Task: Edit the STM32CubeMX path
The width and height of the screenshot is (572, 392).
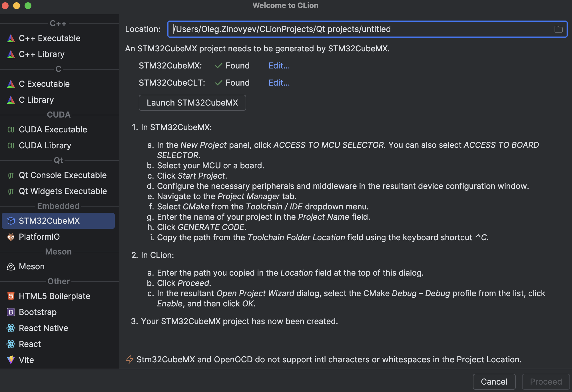Action: [279, 65]
